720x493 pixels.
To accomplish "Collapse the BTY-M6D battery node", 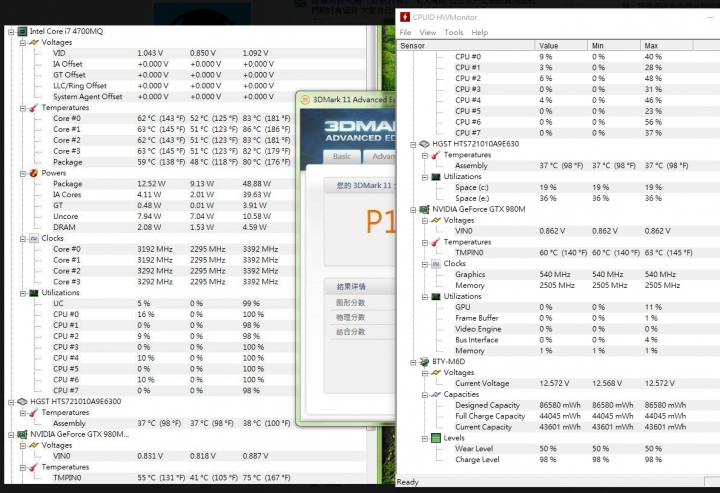I will 413,362.
